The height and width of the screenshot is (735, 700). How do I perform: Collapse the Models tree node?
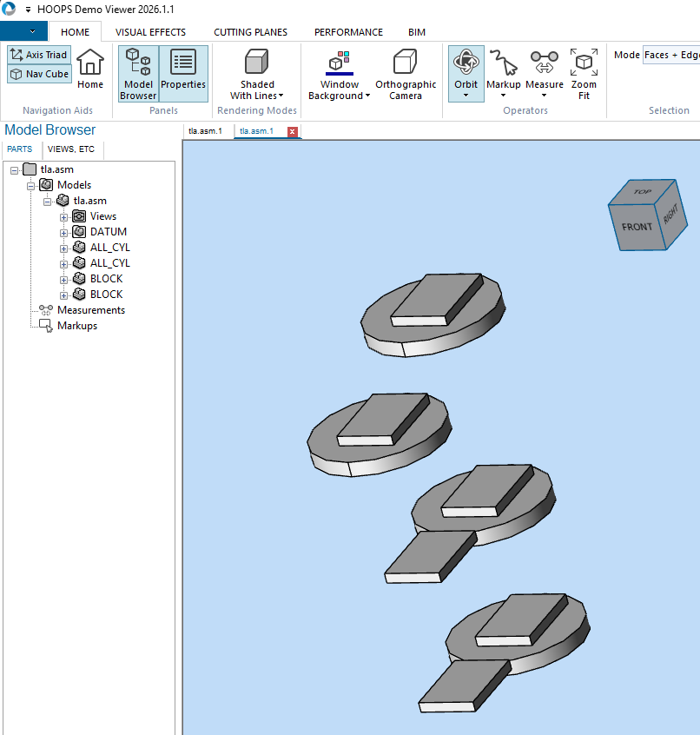pyautogui.click(x=30, y=184)
